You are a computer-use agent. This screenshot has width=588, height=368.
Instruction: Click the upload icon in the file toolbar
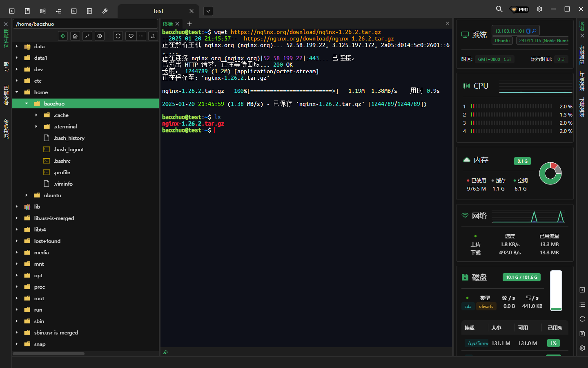tap(153, 36)
